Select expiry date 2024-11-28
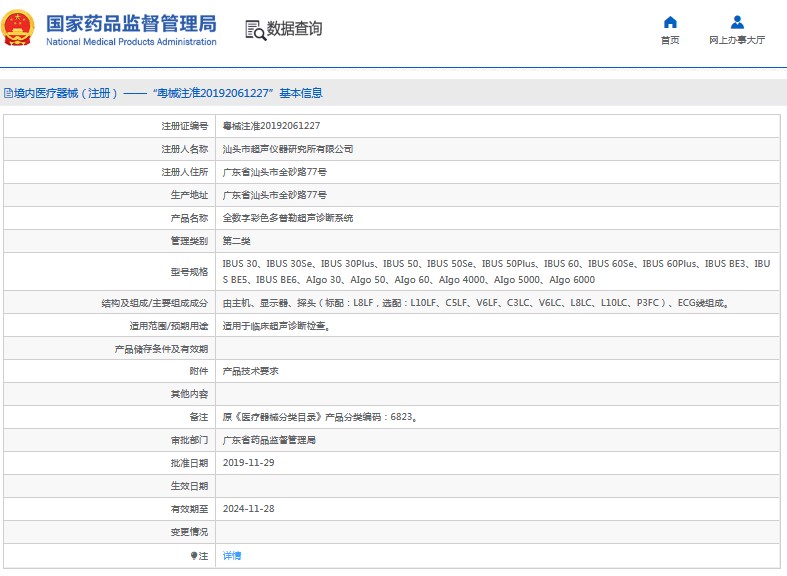The image size is (787, 576). pyautogui.click(x=248, y=509)
